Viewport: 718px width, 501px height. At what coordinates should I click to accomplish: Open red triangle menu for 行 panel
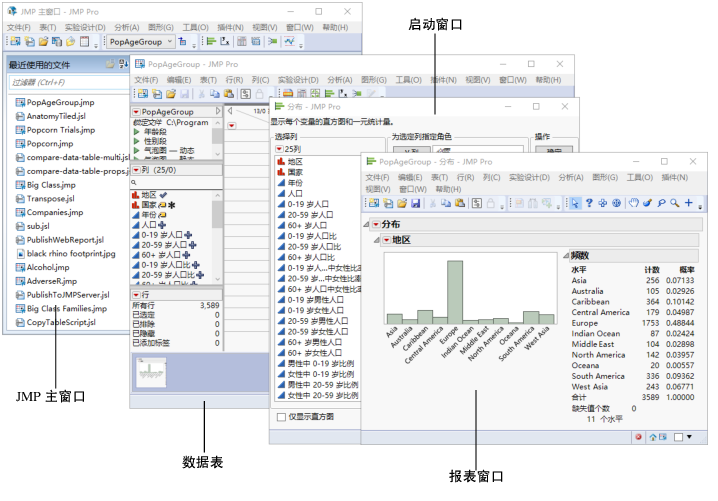tap(136, 294)
